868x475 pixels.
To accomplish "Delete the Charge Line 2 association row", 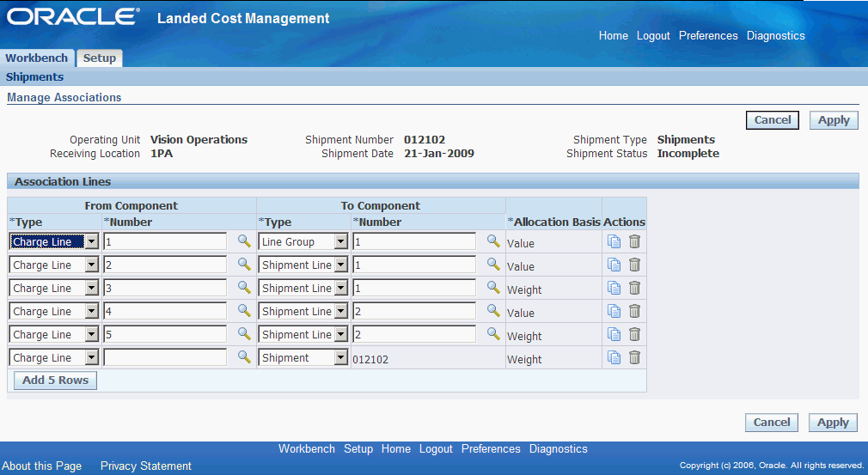I will 634,265.
